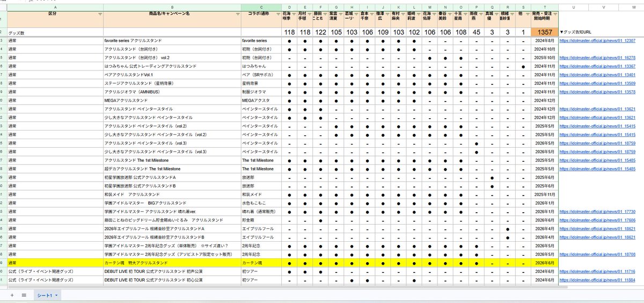Select date cell '2025年11月' in 和装メイド row
The width and height of the screenshot is (644, 303).
[545, 194]
